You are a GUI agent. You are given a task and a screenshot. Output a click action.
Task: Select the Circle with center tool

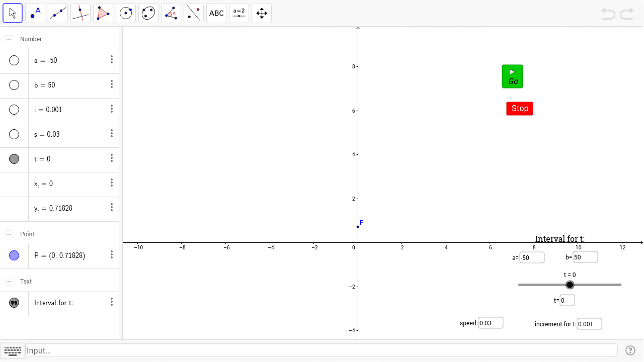pyautogui.click(x=126, y=13)
